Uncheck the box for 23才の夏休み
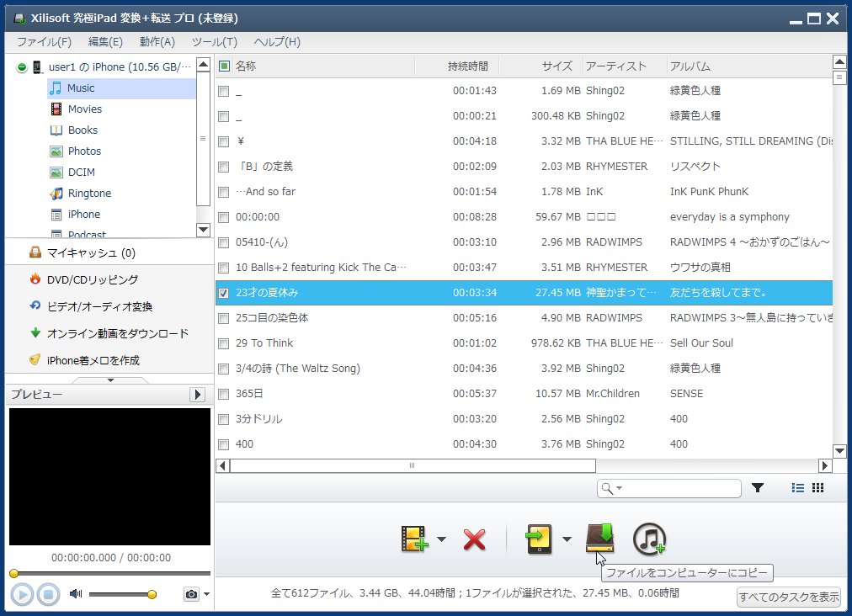The height and width of the screenshot is (616, 852). (224, 294)
